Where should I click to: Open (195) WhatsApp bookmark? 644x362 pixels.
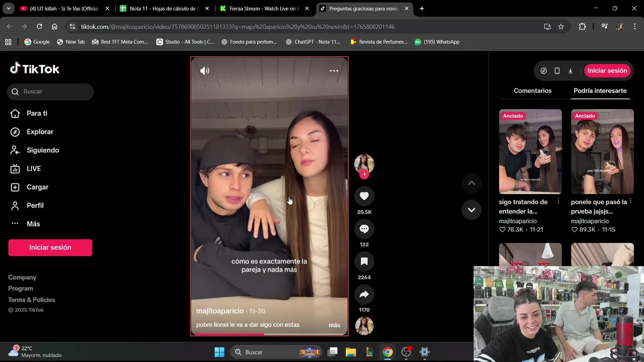(437, 42)
